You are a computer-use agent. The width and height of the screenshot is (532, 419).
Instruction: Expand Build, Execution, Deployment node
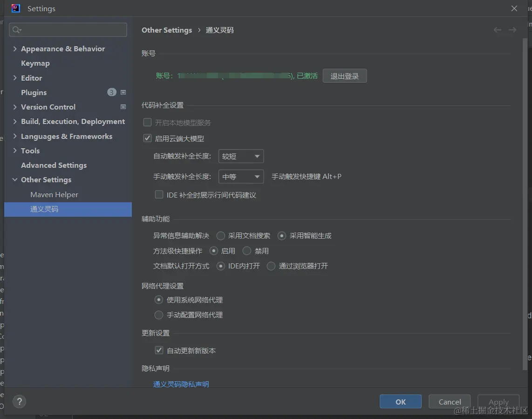pyautogui.click(x=14, y=121)
